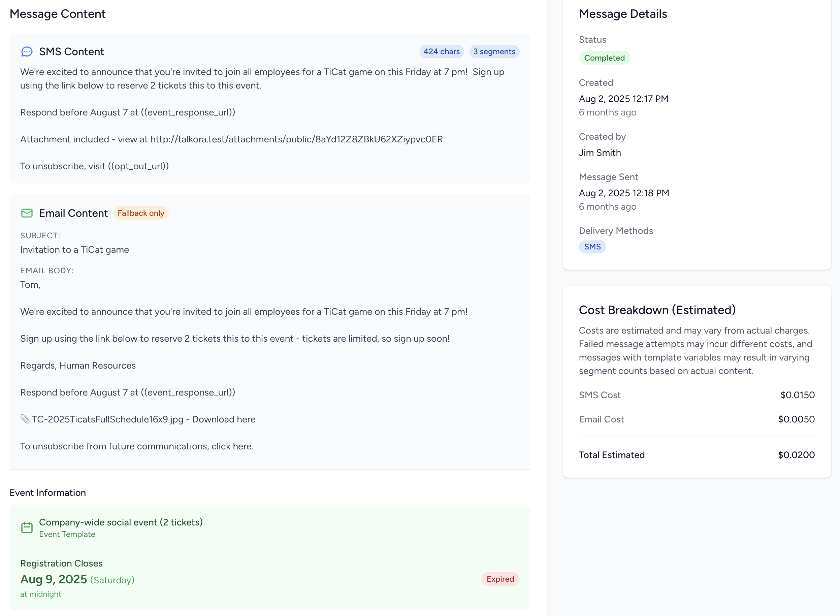This screenshot has height=616, width=840.
Task: Expand the SMS Content section
Action: click(71, 52)
